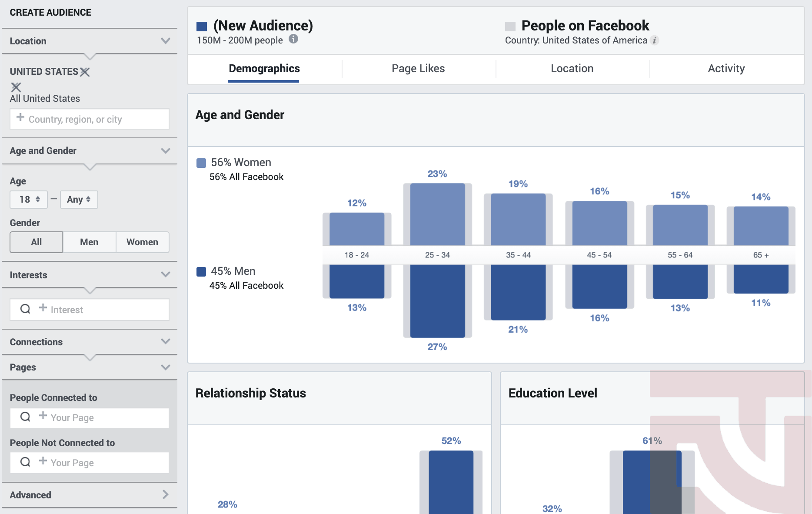Focus the Country, region, or city input
Image resolution: width=812 pixels, height=514 pixels.
pyautogui.click(x=90, y=119)
